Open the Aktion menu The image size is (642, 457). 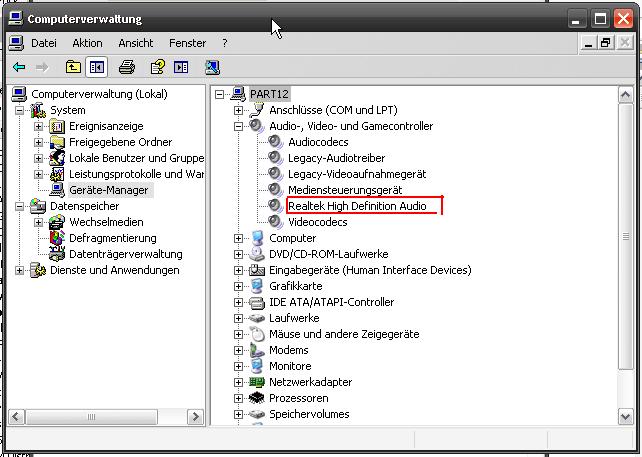87,43
